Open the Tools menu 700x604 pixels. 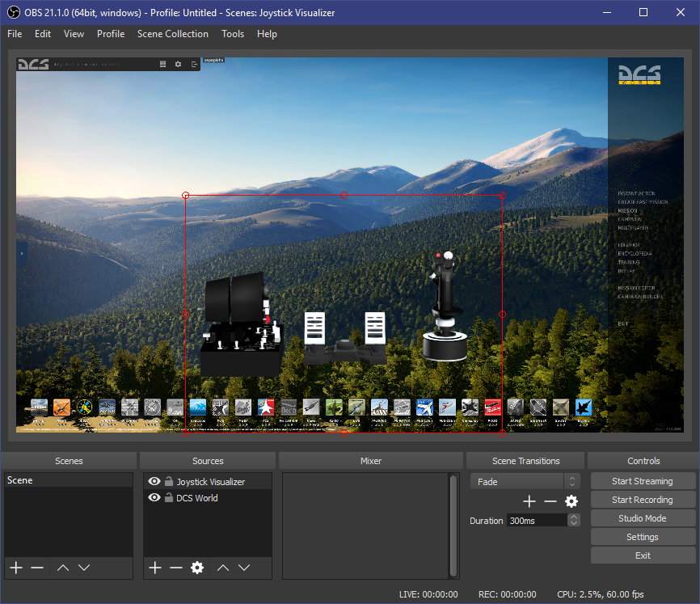click(233, 34)
